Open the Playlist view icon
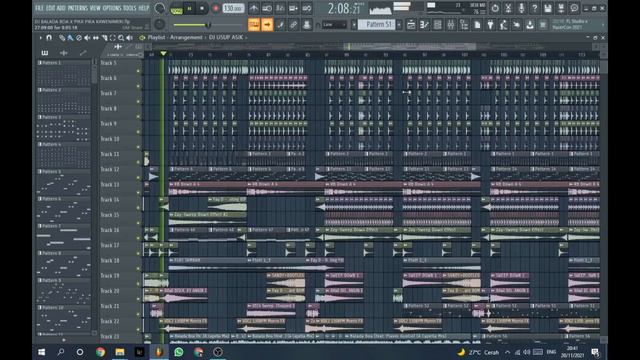640x360 pixels. (411, 25)
